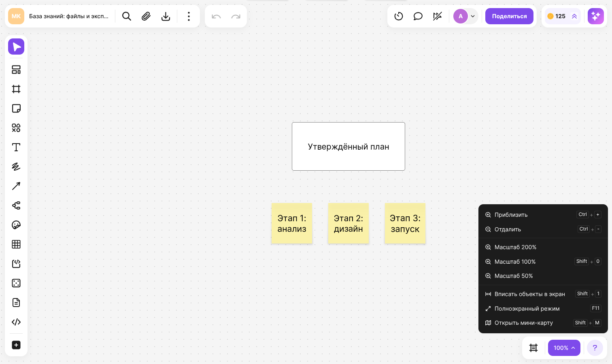Open the 125 coins balance
The width and height of the screenshot is (612, 364).
coord(563,16)
